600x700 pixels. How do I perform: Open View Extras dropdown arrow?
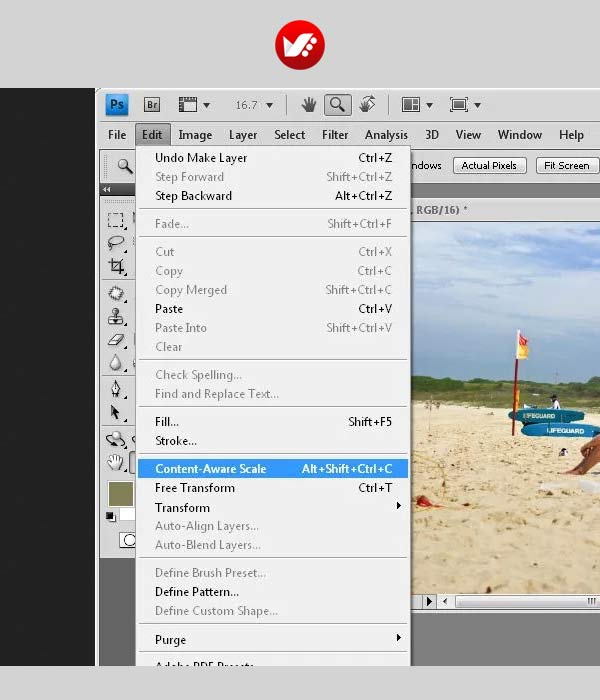(206, 105)
